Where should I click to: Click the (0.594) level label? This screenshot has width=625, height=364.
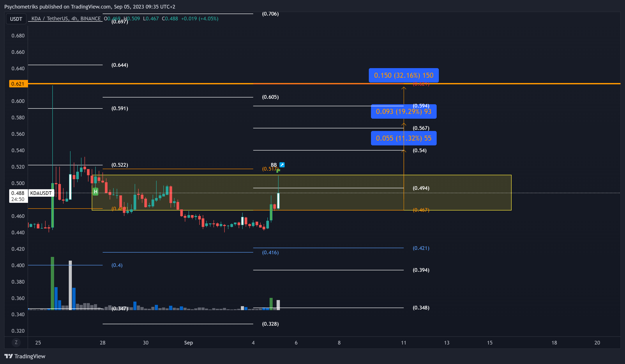tap(421, 106)
